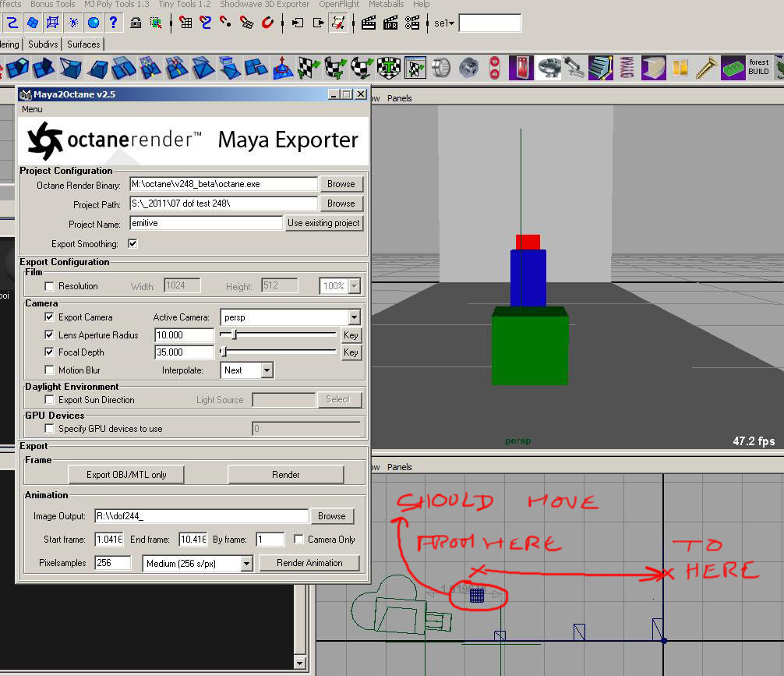Enable the Camera Only checkbox
784x676 pixels.
298,539
